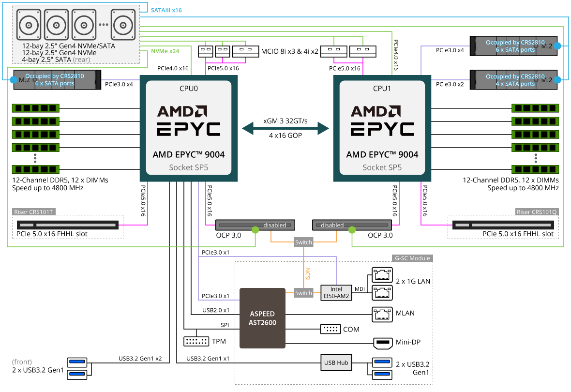
Task: Click the COM port connector icon
Action: 331,329
